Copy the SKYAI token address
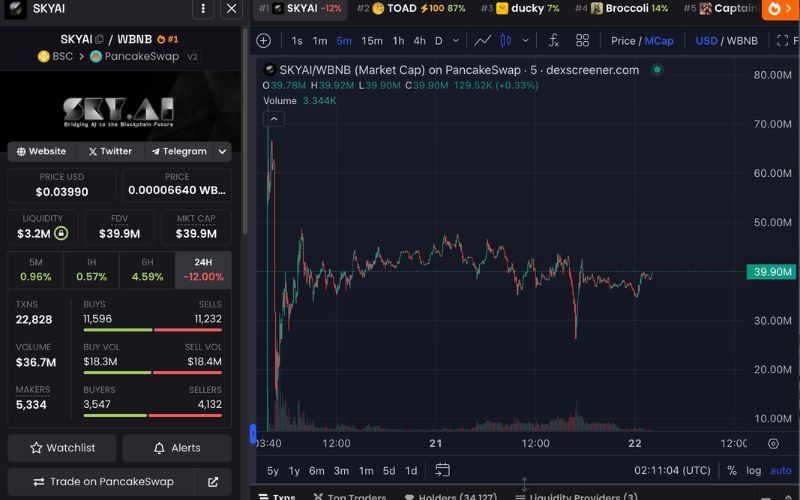This screenshot has height=500, width=800. (x=99, y=39)
